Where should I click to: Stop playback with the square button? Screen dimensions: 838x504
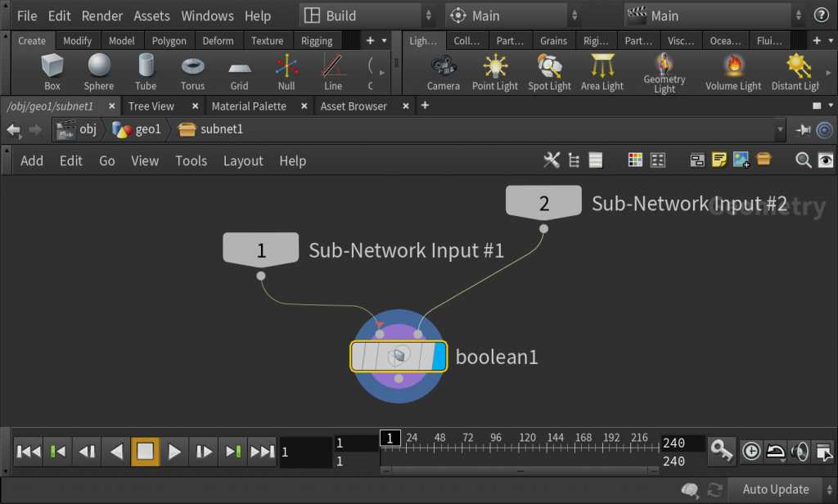tap(146, 452)
